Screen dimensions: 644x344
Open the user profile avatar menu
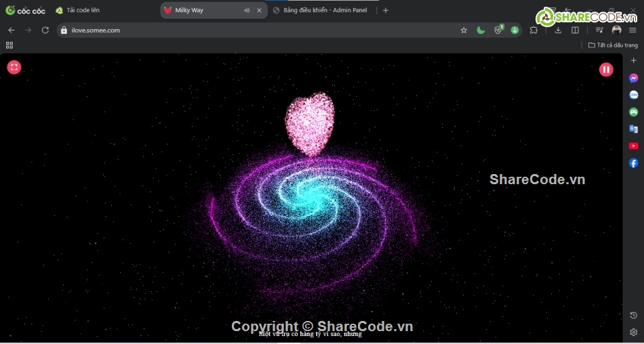click(616, 30)
